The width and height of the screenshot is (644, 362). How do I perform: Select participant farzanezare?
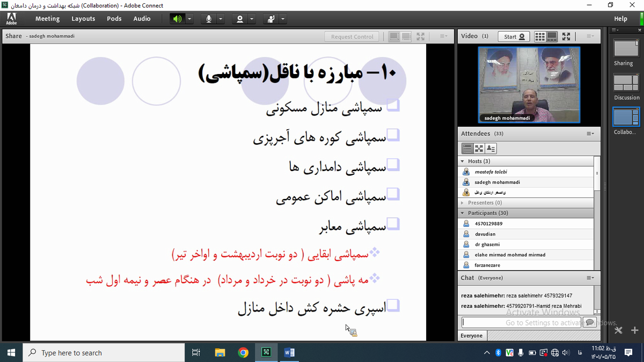(x=526, y=265)
